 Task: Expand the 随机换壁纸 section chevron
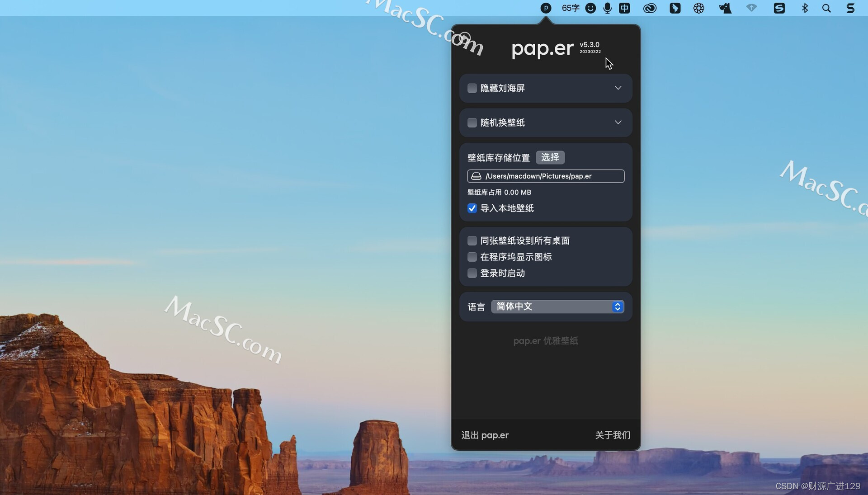(618, 122)
